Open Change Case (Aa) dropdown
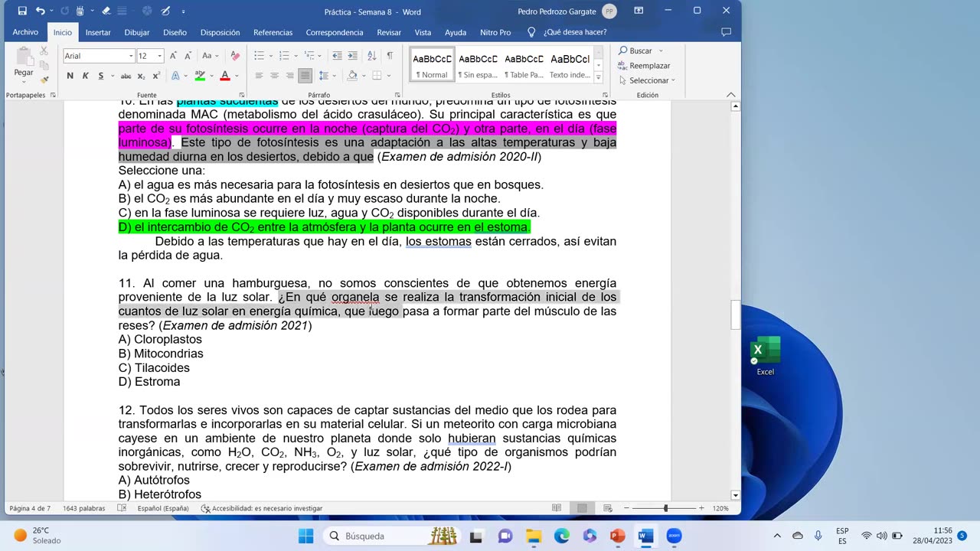980x551 pixels. (x=210, y=56)
